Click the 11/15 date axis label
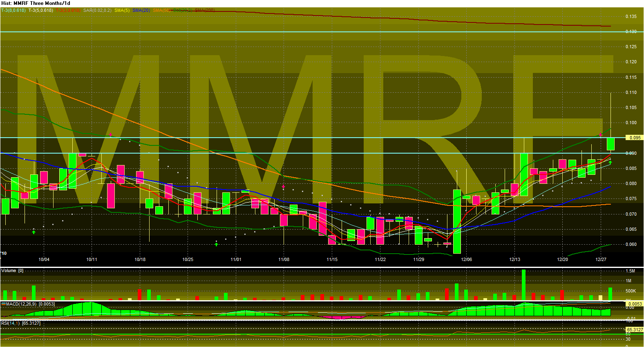The image size is (644, 348). [332, 259]
